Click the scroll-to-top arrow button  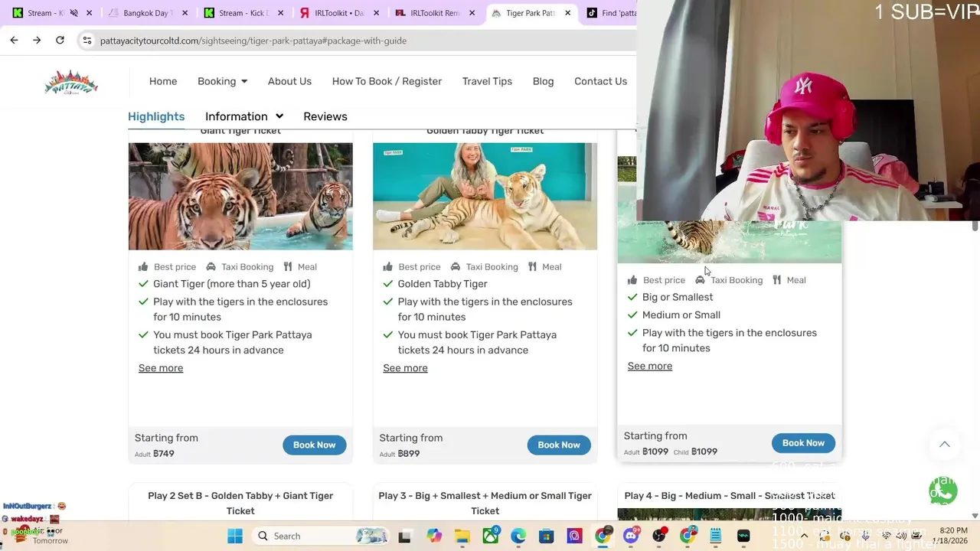click(945, 445)
